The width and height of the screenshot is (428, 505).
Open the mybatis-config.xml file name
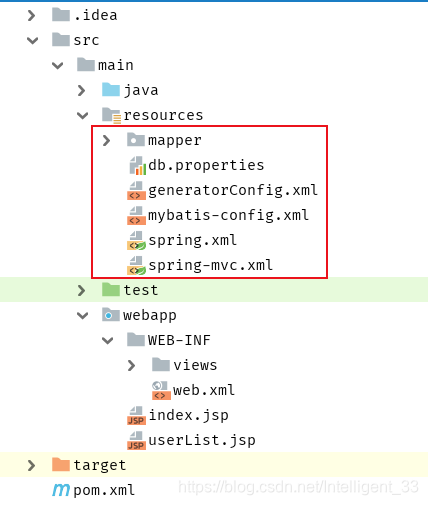[228, 216]
